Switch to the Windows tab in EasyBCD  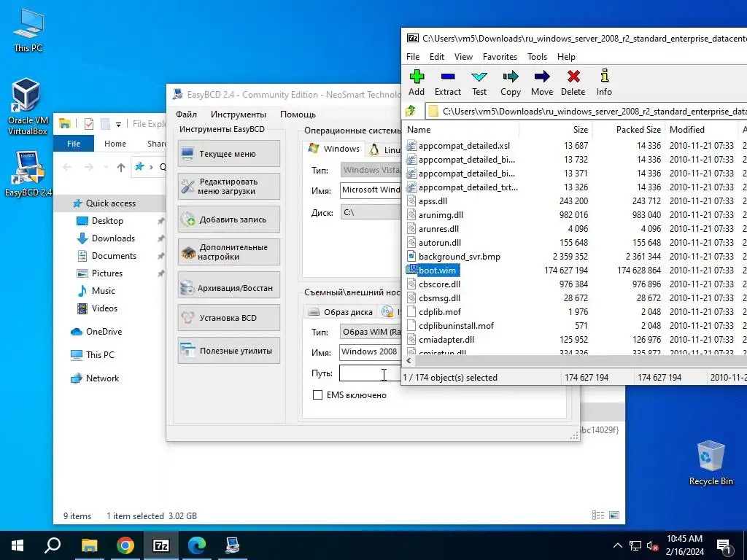click(334, 149)
